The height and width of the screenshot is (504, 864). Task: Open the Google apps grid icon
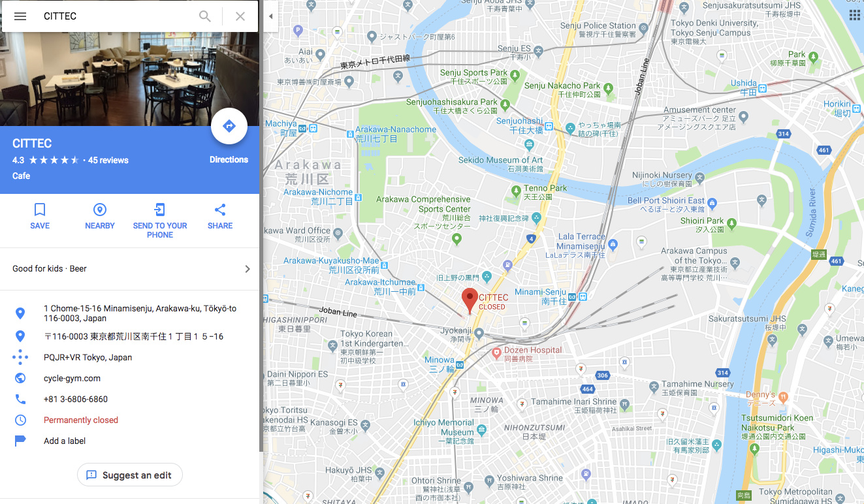click(x=854, y=16)
